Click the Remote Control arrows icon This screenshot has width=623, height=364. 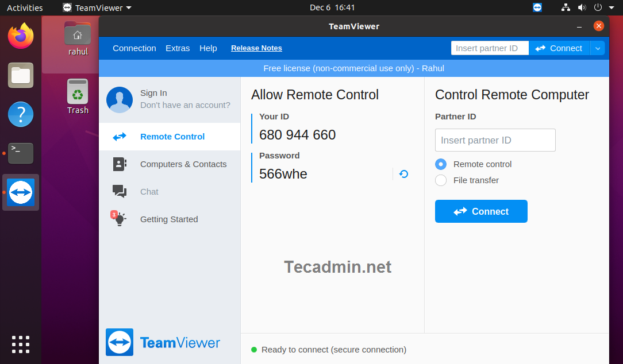point(119,137)
